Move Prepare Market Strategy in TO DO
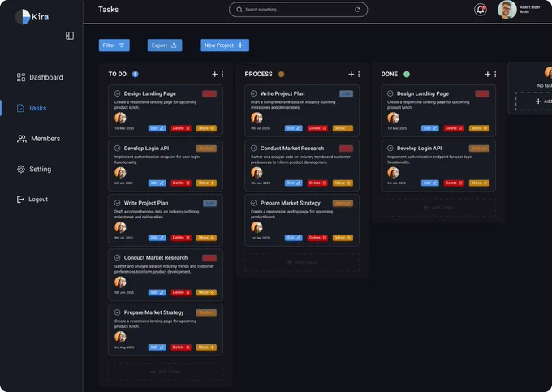The height and width of the screenshot is (392, 552). coord(206,347)
